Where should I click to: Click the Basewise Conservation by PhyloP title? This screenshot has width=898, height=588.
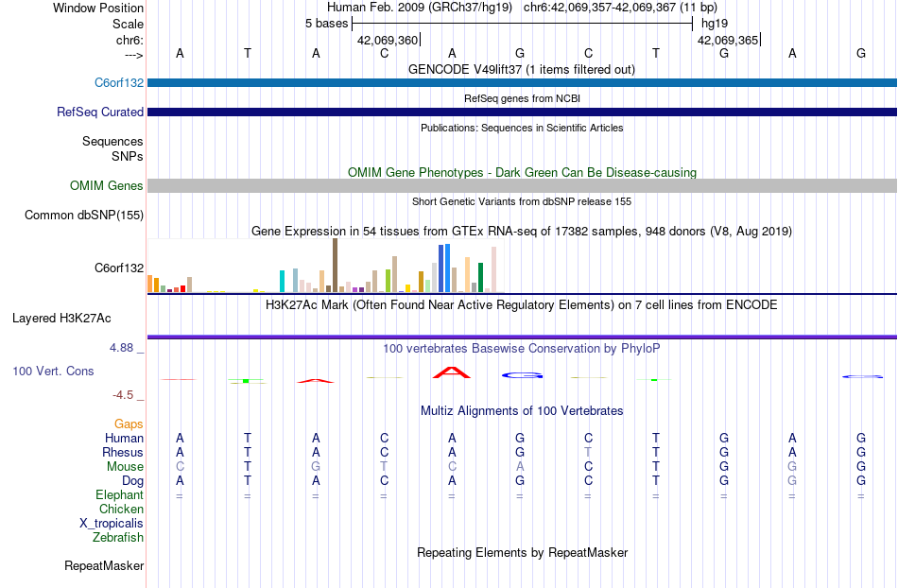[x=522, y=348]
